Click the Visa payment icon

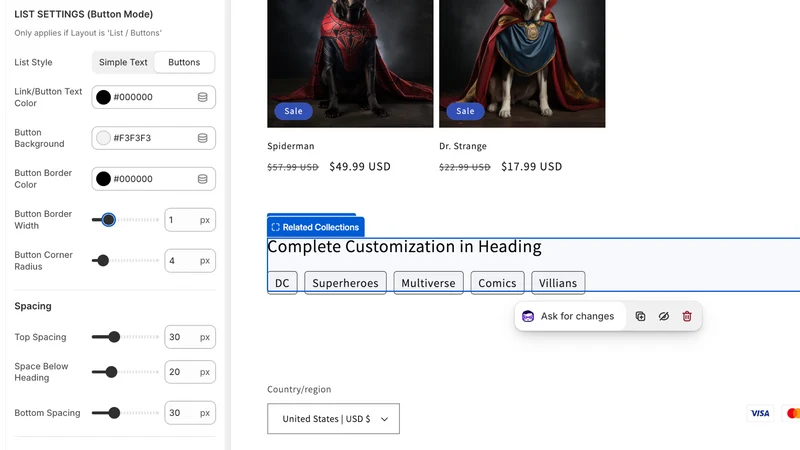click(760, 413)
